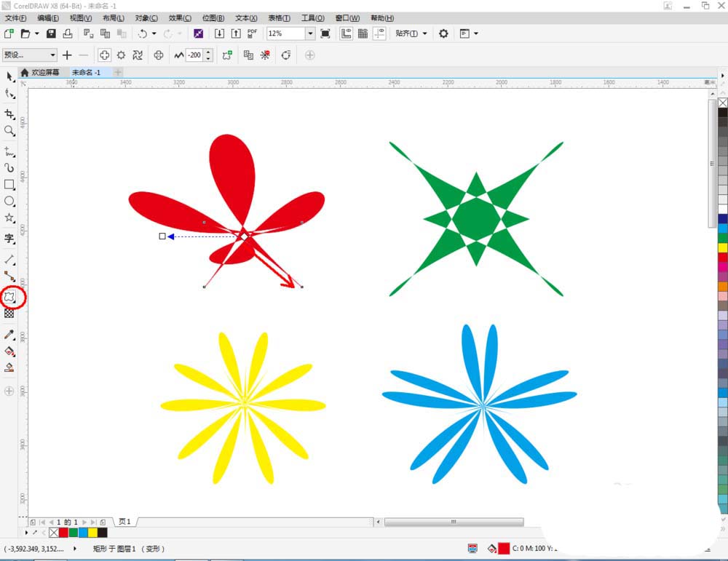Screen dimensions: 728x561
Task: Click the Import button on the toolbar
Action: tap(219, 33)
